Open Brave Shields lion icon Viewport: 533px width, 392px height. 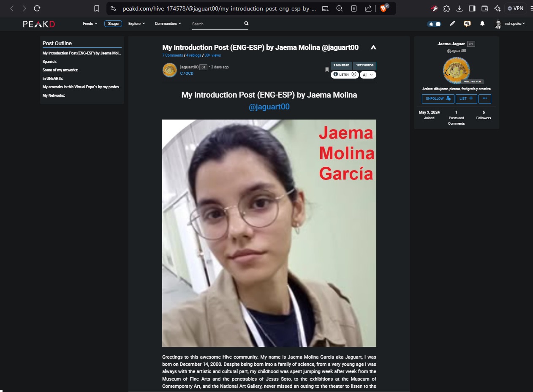click(384, 8)
